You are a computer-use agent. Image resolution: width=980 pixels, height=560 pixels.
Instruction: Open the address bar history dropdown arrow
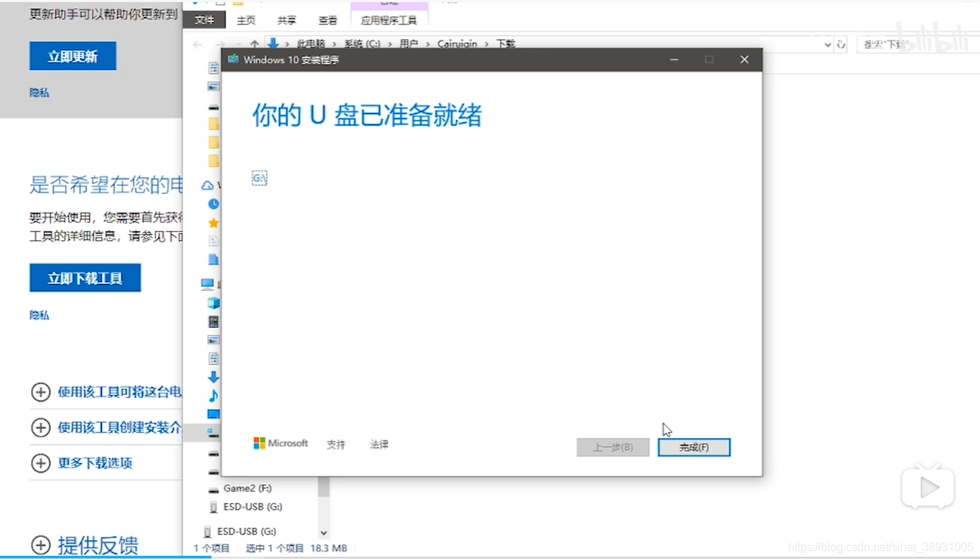click(x=829, y=44)
